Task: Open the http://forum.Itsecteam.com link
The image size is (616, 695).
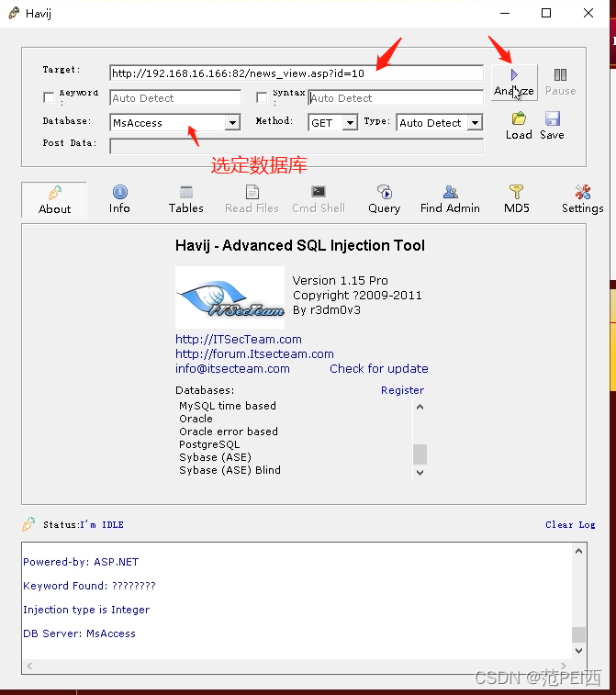Action: 254,353
